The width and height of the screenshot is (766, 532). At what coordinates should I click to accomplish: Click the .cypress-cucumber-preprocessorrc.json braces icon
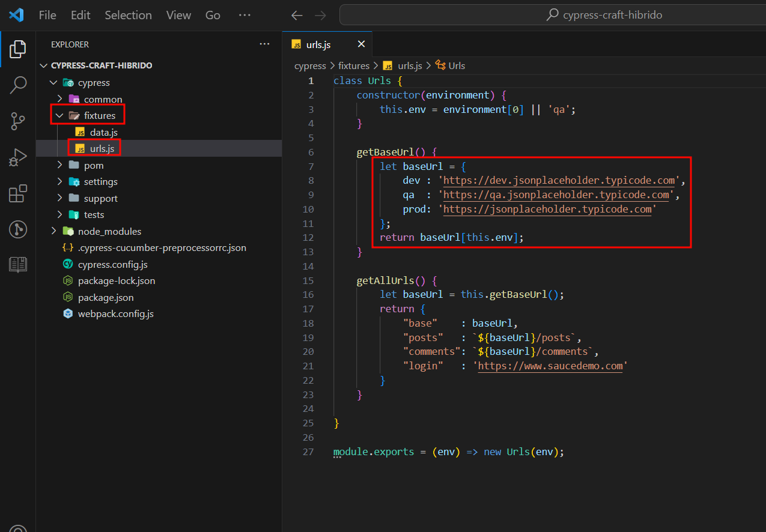(68, 248)
